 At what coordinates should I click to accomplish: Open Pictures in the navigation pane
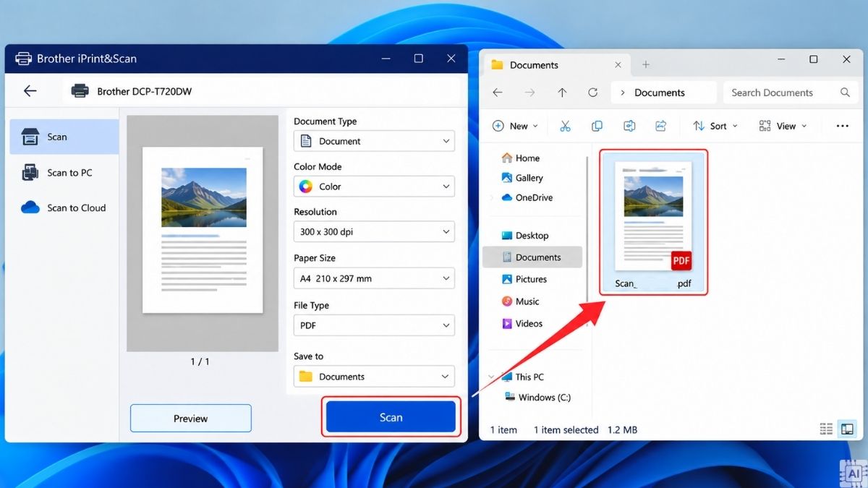(524, 279)
